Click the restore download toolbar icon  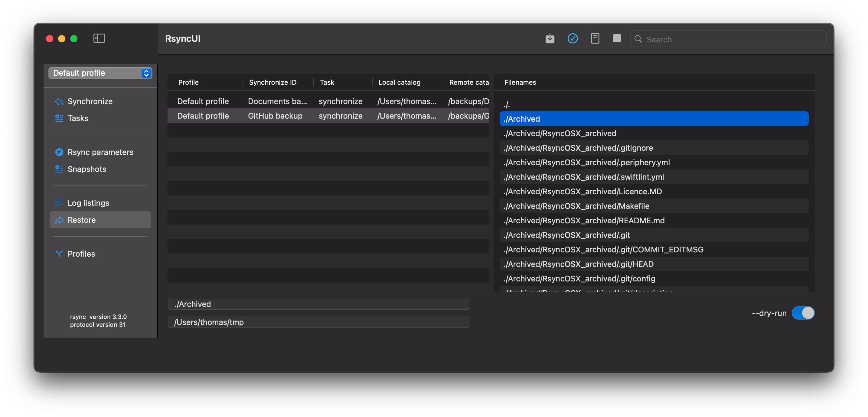550,38
